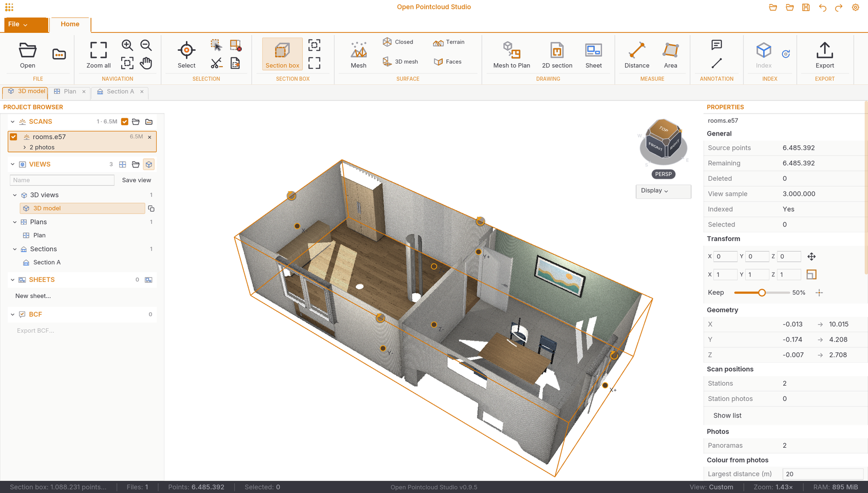Click the Terrain surface option
This screenshot has width=868, height=493.
point(449,42)
